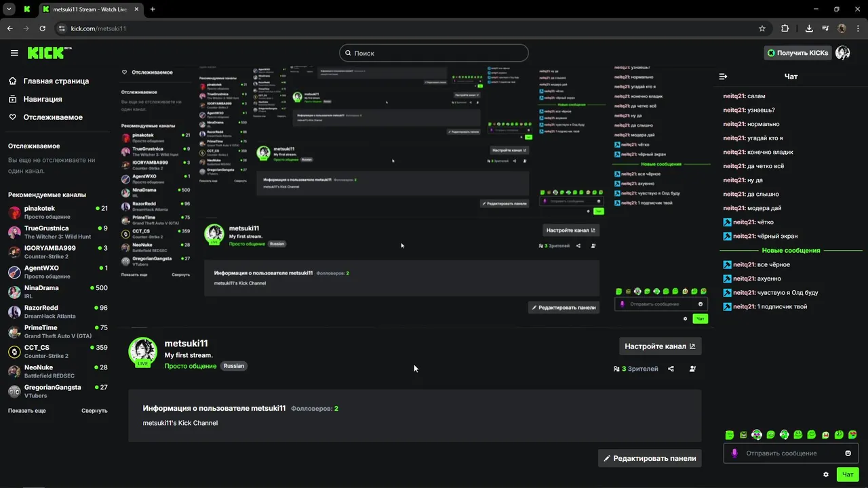The width and height of the screenshot is (868, 488).
Task: Insert the first green emote in the quick emote row
Action: 730,434
